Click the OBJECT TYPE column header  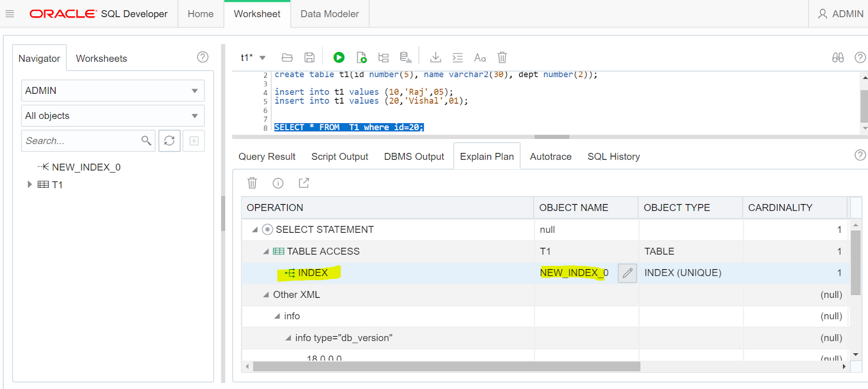690,208
